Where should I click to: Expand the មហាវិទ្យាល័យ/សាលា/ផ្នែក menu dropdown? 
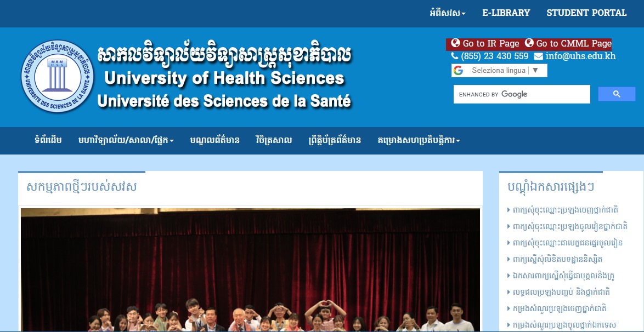[x=126, y=140]
